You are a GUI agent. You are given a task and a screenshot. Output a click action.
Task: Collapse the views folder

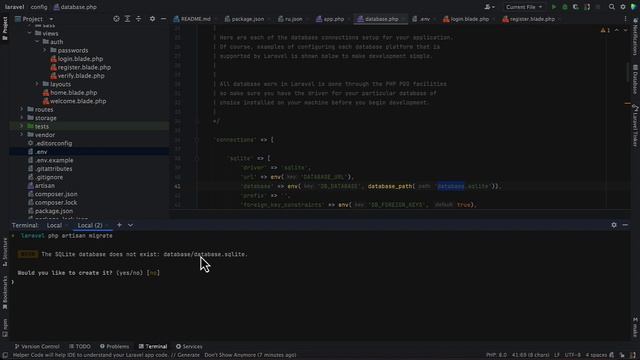point(29,33)
